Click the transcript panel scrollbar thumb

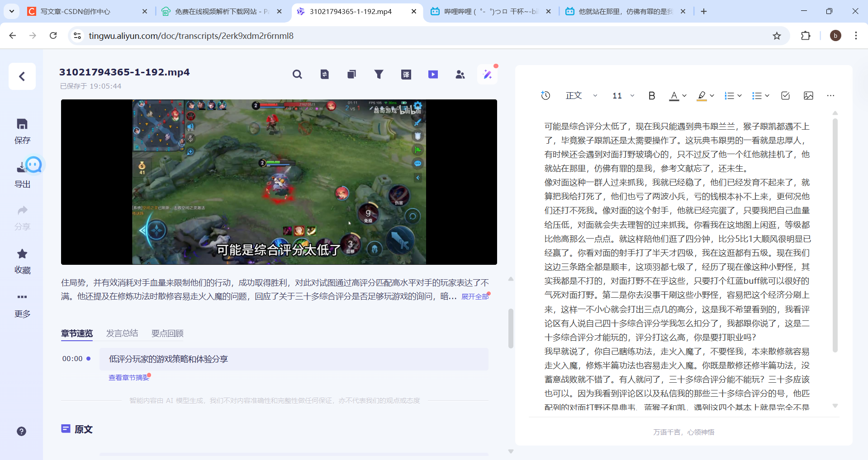pyautogui.click(x=511, y=329)
